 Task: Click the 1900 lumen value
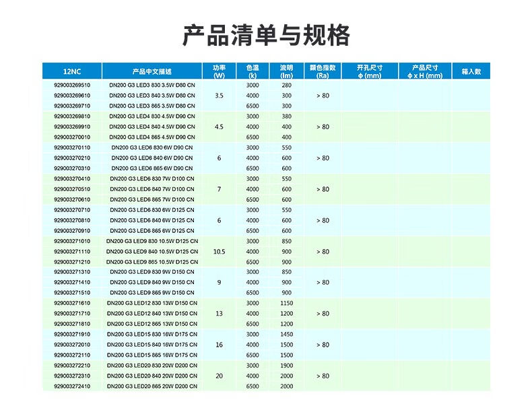coord(286,366)
